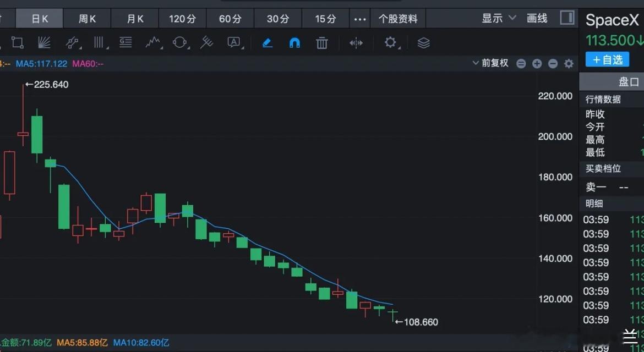Image resolution: width=644 pixels, height=352 pixels.
Task: Click the 金额:71.89亿 volume label
Action: 26,343
